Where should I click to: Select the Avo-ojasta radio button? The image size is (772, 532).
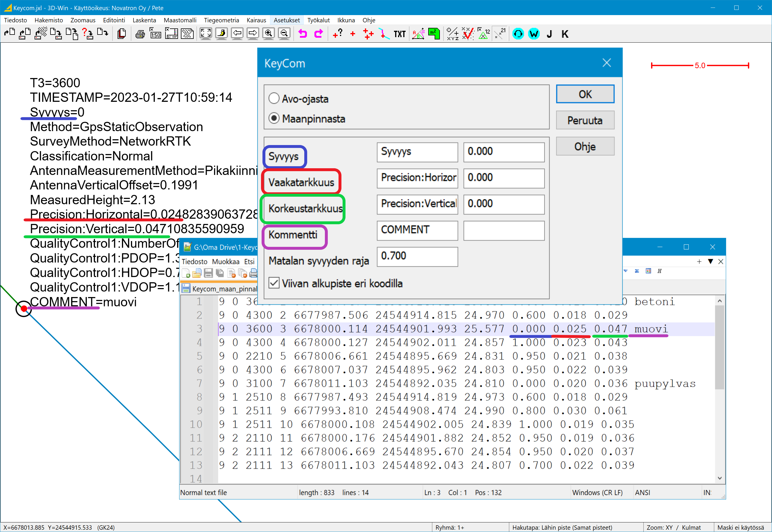[x=274, y=99]
